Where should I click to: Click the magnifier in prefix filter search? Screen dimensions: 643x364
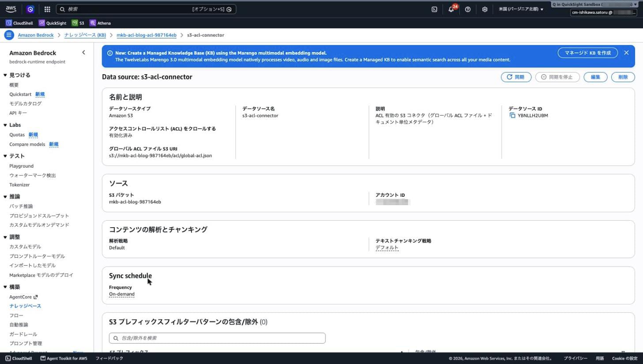[116, 338]
